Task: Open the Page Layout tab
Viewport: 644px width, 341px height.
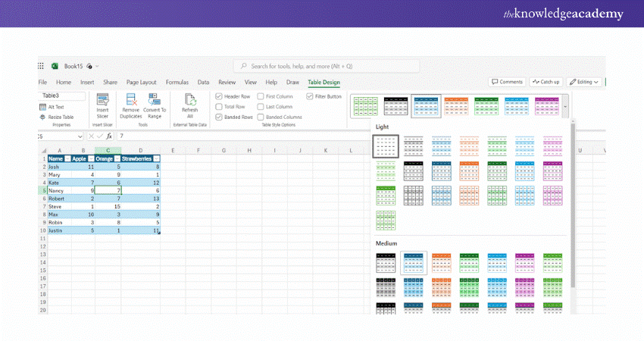Action: (x=141, y=82)
